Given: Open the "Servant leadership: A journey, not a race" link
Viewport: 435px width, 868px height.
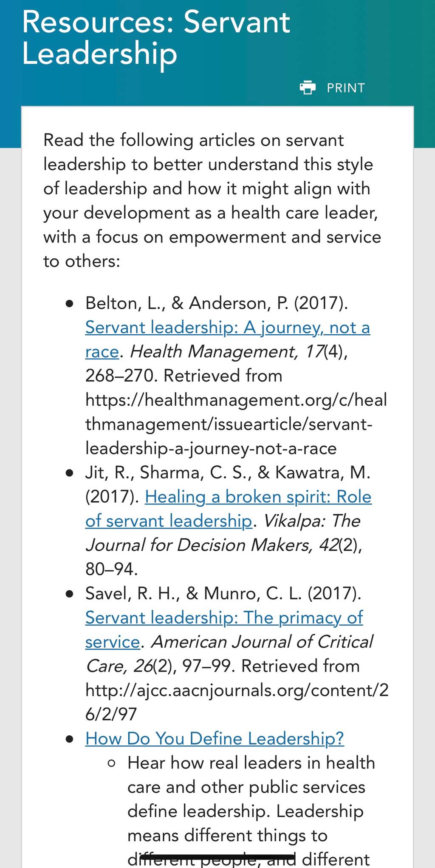Looking at the screenshot, I should (x=228, y=327).
